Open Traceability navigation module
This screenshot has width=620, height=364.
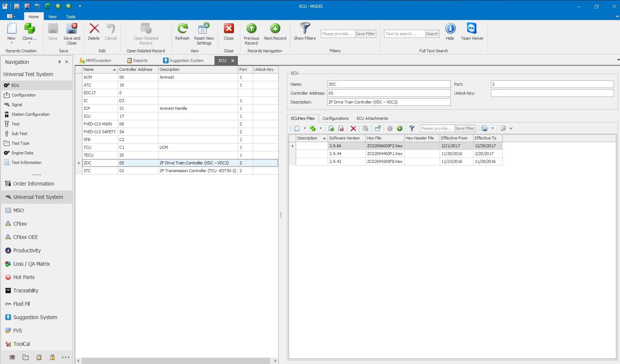pos(37,291)
